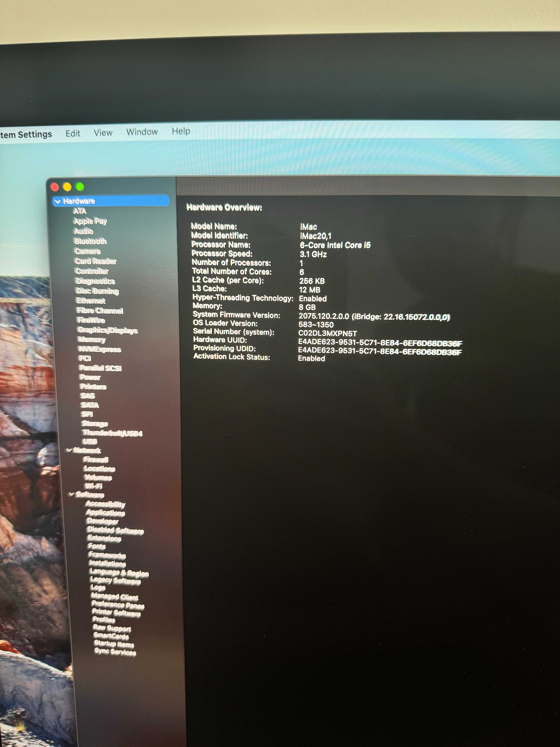Select Card Reader in the sidebar
Image resolution: width=560 pixels, height=747 pixels.
(x=96, y=261)
